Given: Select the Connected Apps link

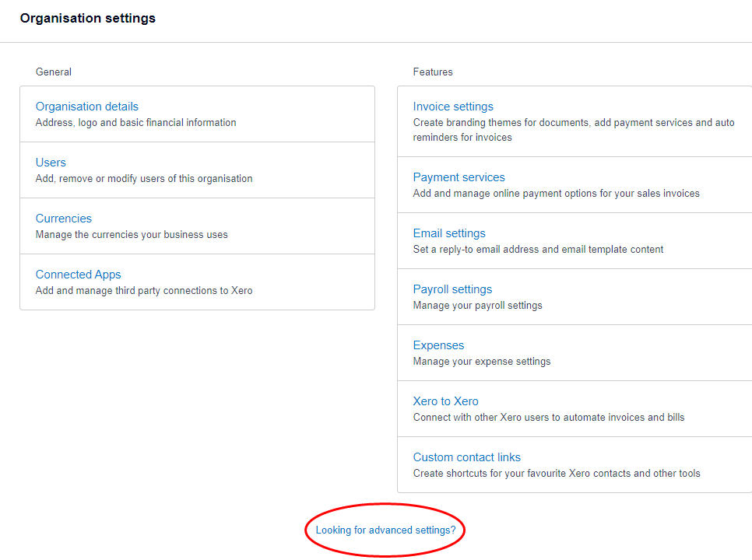Looking at the screenshot, I should (x=79, y=275).
